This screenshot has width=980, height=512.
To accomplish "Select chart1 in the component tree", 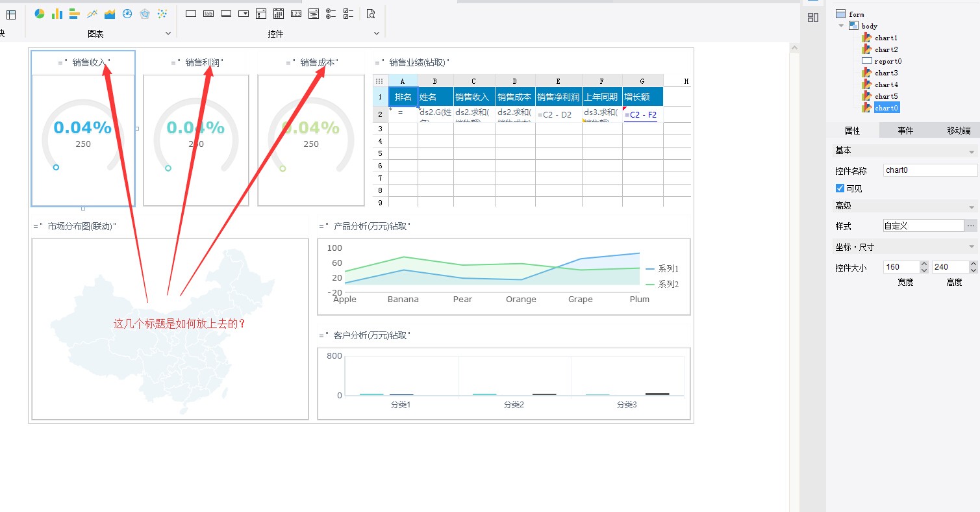I will pos(886,38).
